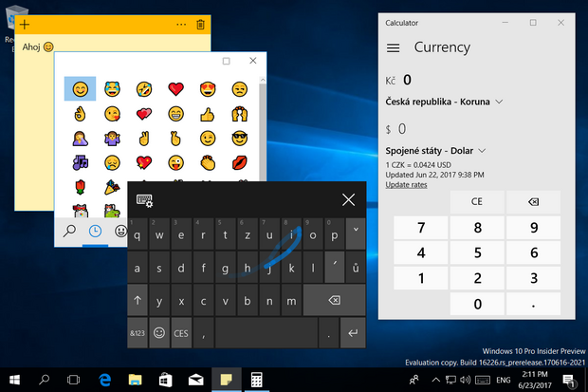This screenshot has width=588, height=392.
Task: Maximize the emoji panel window
Action: point(226,61)
